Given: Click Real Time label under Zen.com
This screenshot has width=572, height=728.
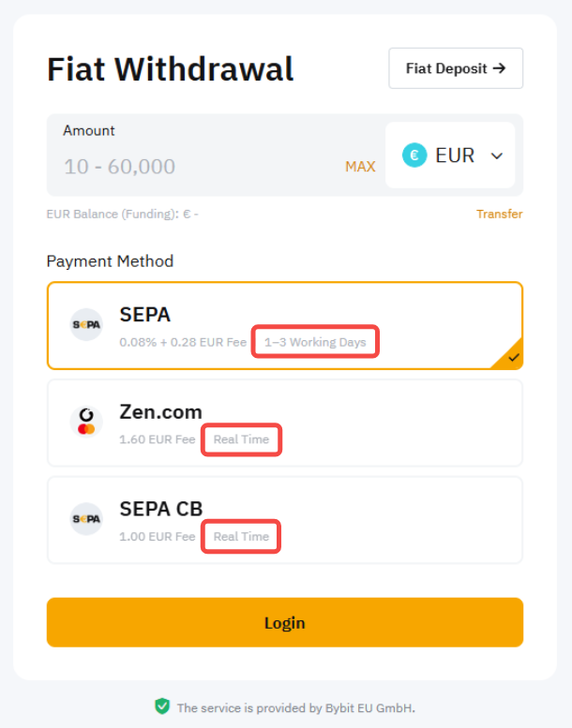Looking at the screenshot, I should click(x=241, y=439).
